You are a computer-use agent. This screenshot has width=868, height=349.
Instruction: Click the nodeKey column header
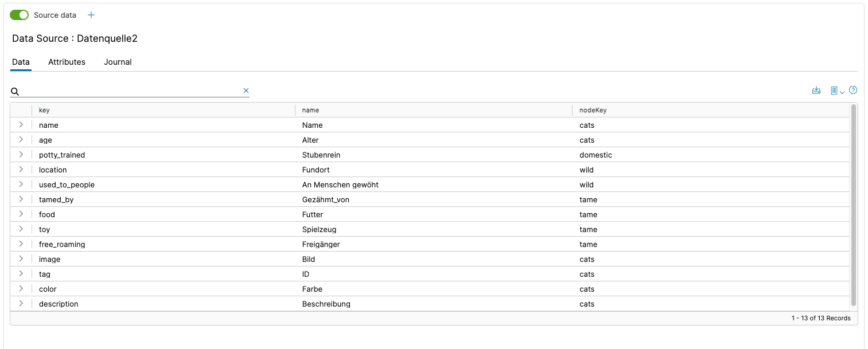[x=593, y=110]
